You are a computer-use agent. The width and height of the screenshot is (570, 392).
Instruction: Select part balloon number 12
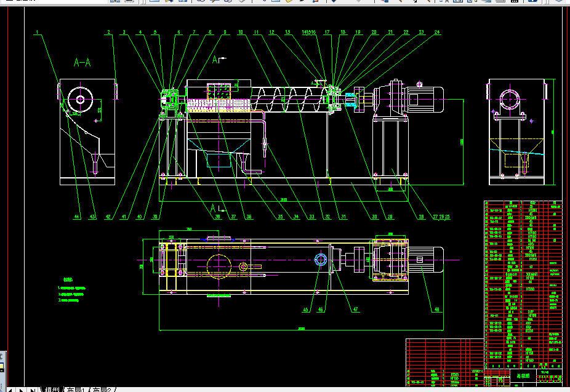(x=271, y=33)
